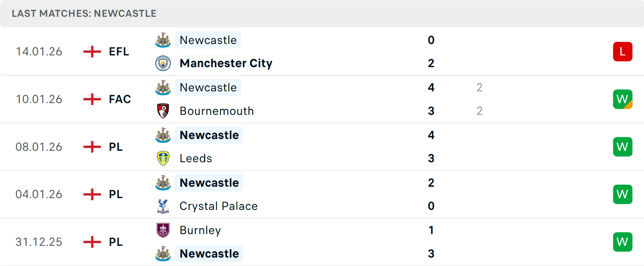Open the Manchester City team link
644x266 pixels.
click(226, 63)
